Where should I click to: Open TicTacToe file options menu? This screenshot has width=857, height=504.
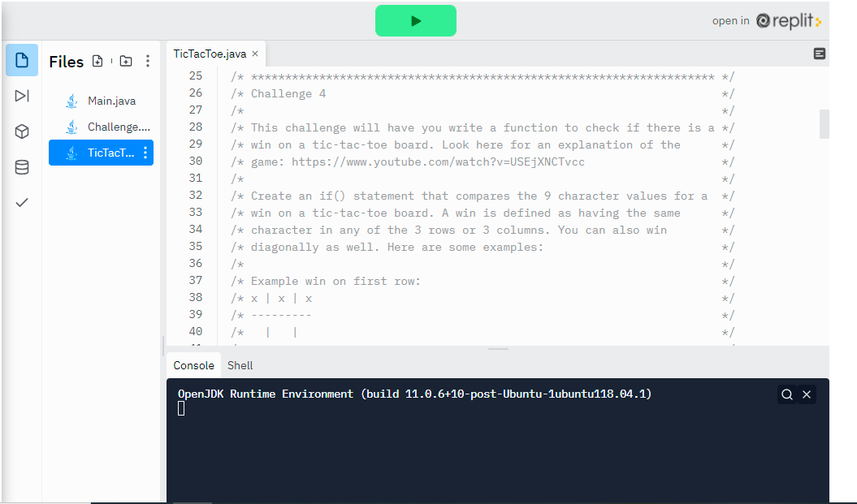[x=145, y=153]
